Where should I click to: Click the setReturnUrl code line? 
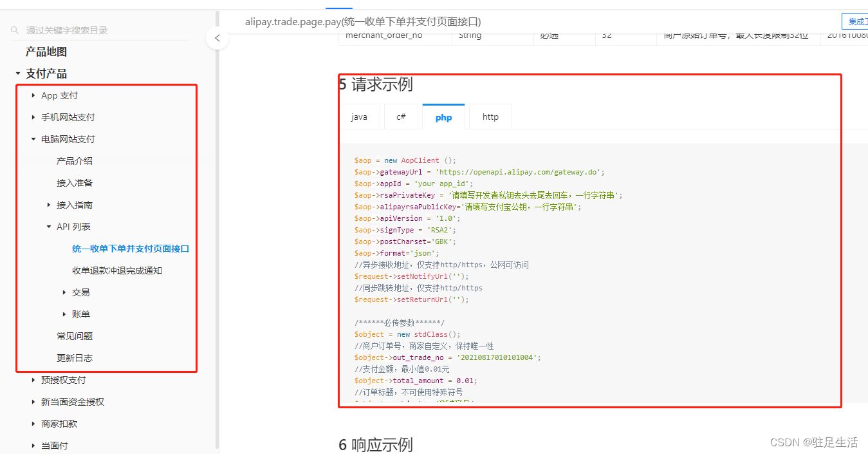(x=411, y=299)
